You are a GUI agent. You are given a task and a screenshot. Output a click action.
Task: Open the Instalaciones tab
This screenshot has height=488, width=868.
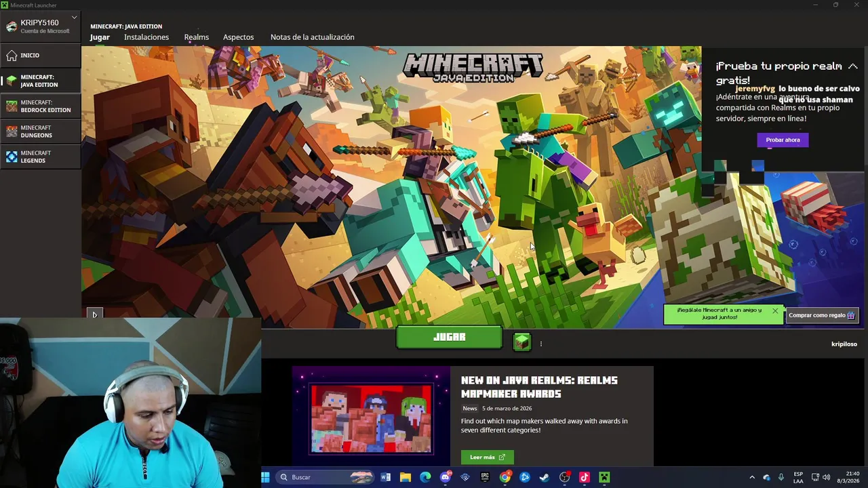(x=146, y=37)
